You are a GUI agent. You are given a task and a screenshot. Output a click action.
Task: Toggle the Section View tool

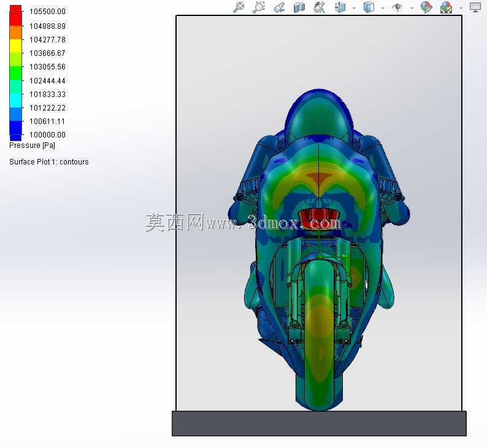point(299,7)
